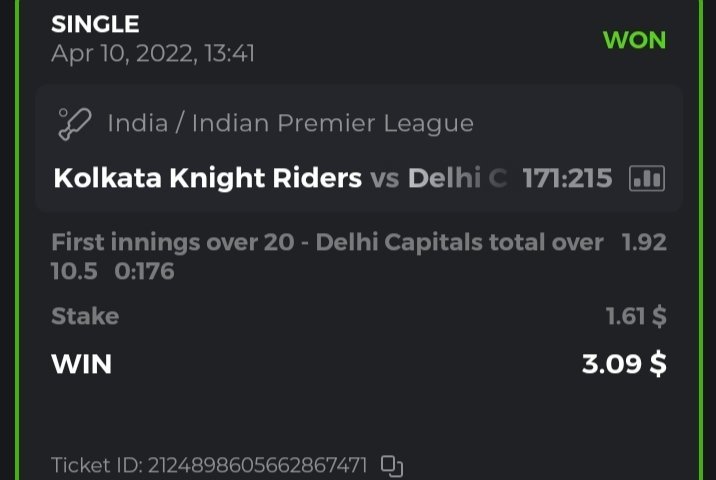
Task: Click the 1.92 odds value
Action: coord(644,242)
